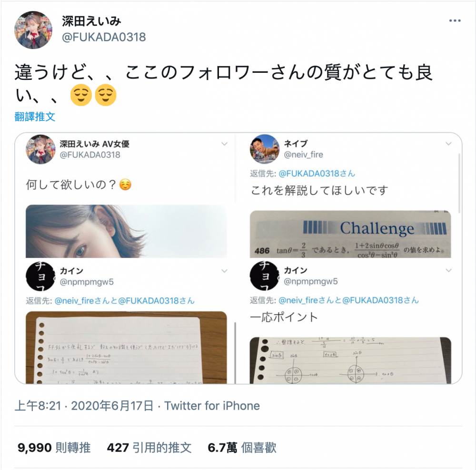View the 427 引用的推文 quote tweets

[149, 448]
